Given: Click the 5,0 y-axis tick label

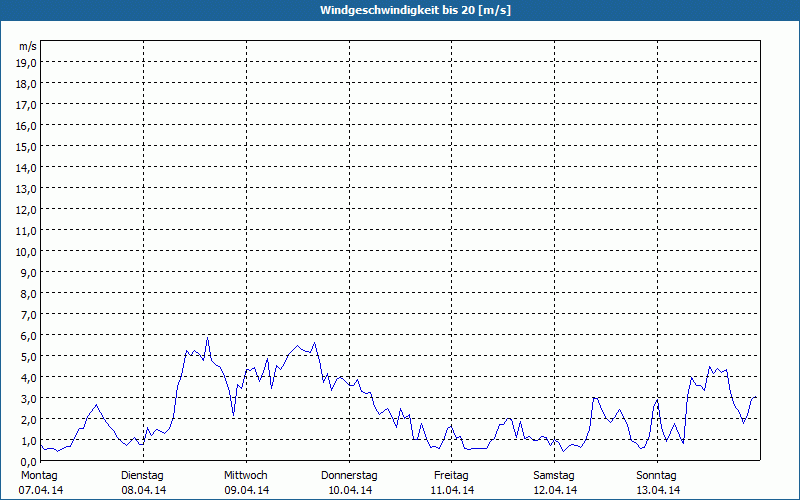Looking at the screenshot, I should click(27, 356).
